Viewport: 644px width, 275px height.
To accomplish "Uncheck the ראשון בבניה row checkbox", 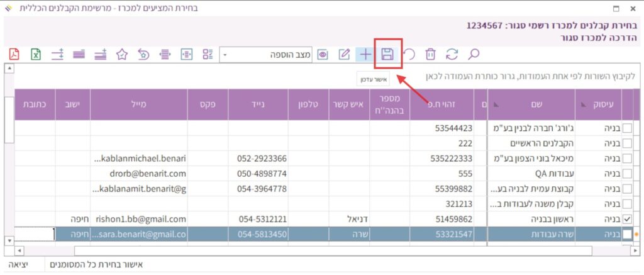I will click(x=627, y=220).
